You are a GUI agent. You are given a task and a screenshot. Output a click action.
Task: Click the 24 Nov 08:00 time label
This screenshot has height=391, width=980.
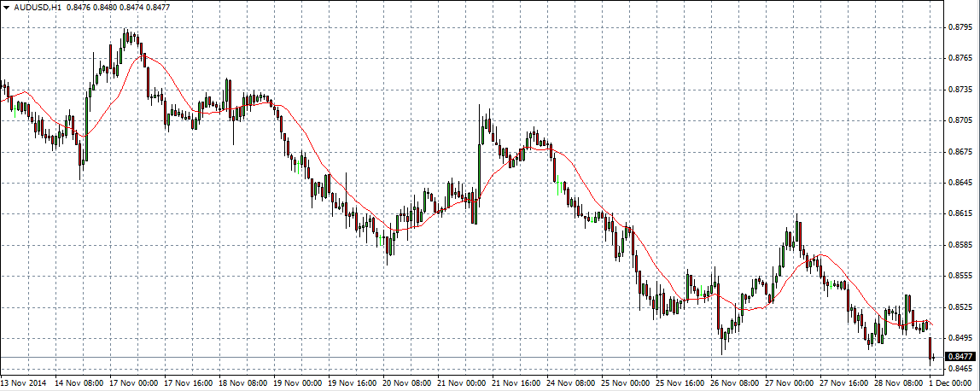coord(572,384)
